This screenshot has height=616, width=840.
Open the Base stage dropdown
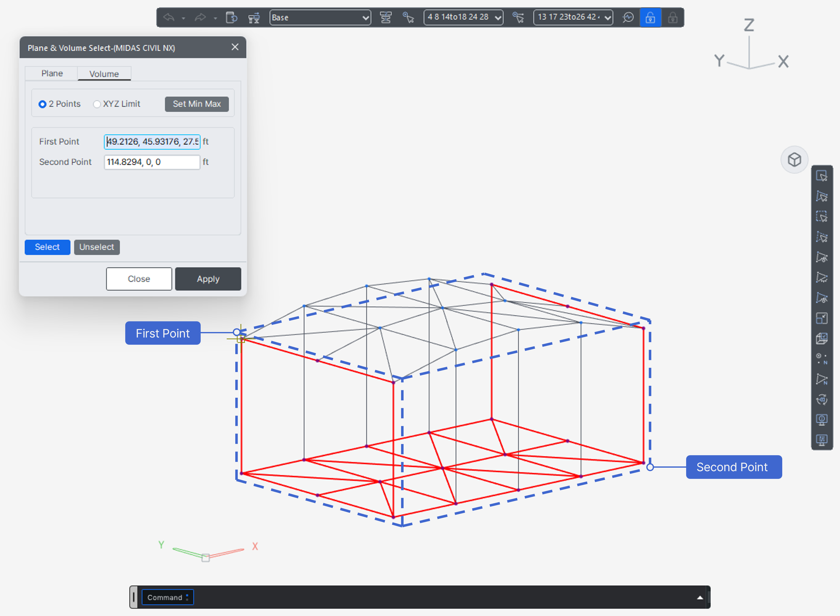tap(320, 17)
